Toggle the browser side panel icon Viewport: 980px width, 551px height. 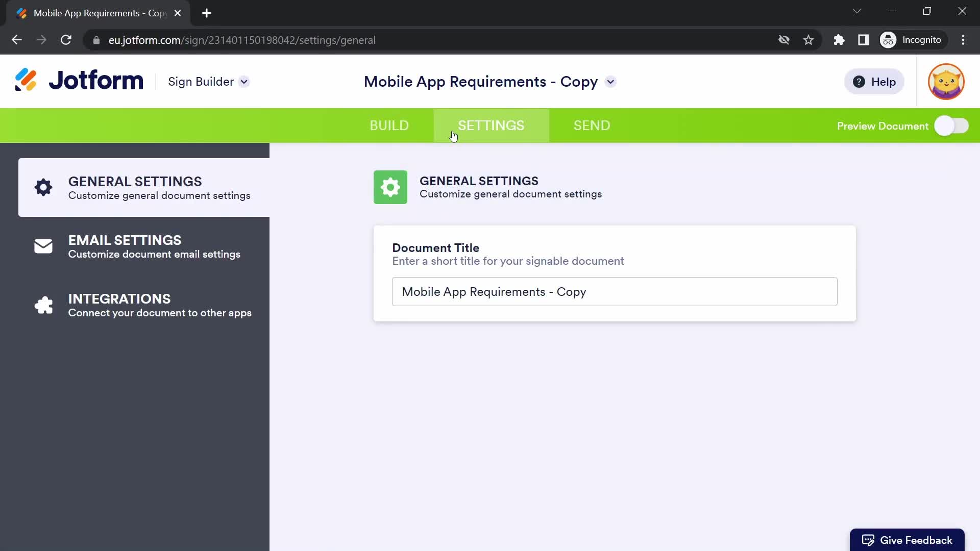pos(864,40)
